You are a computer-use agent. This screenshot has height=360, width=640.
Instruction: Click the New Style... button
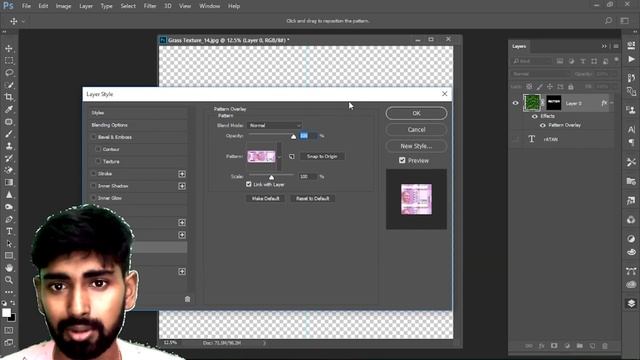point(416,146)
